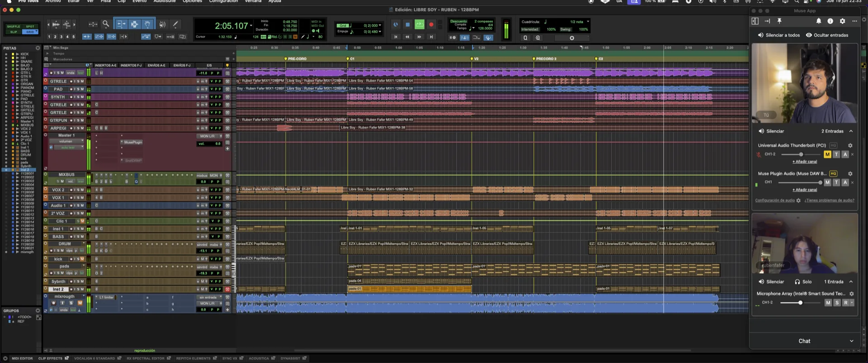Enable Slip edit mode

pos(14,32)
